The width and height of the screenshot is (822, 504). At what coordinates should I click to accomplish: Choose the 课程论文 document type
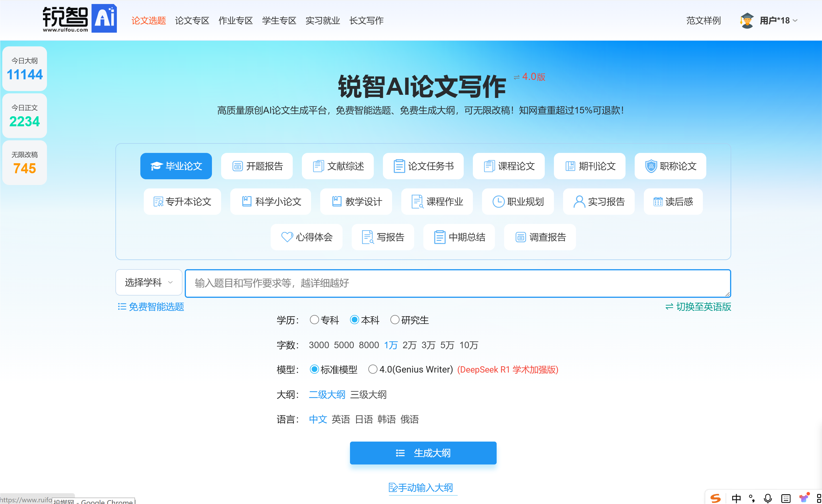(509, 166)
